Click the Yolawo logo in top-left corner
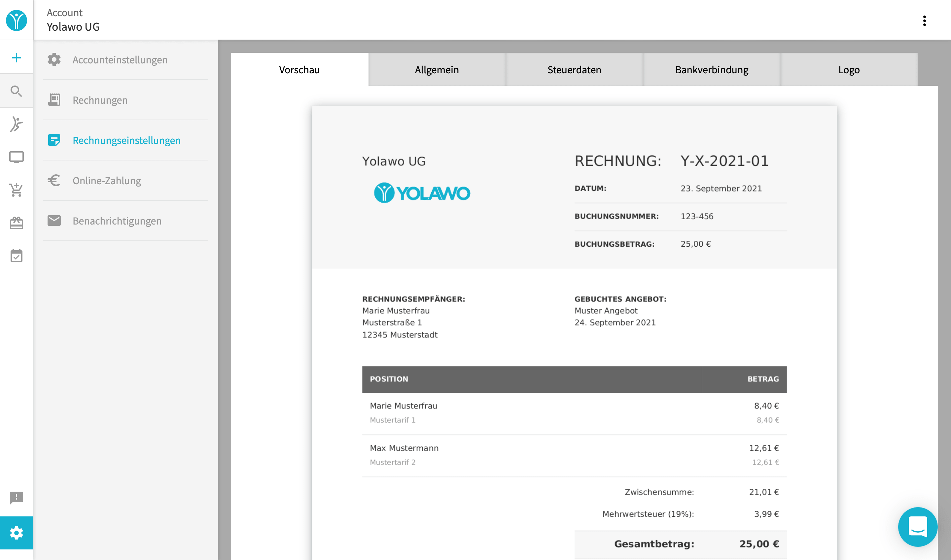 16,20
